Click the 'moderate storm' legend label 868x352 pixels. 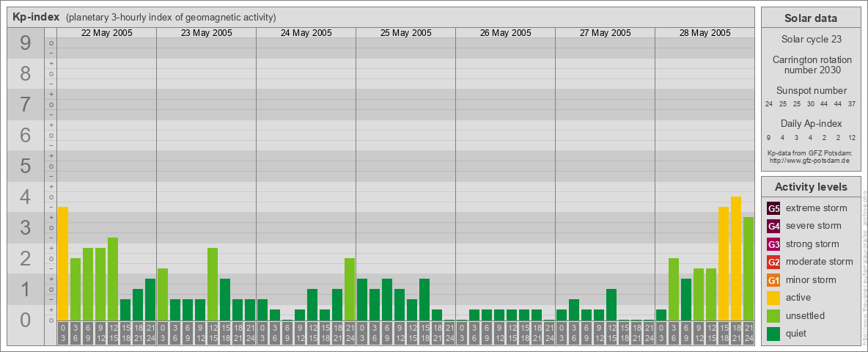(820, 262)
